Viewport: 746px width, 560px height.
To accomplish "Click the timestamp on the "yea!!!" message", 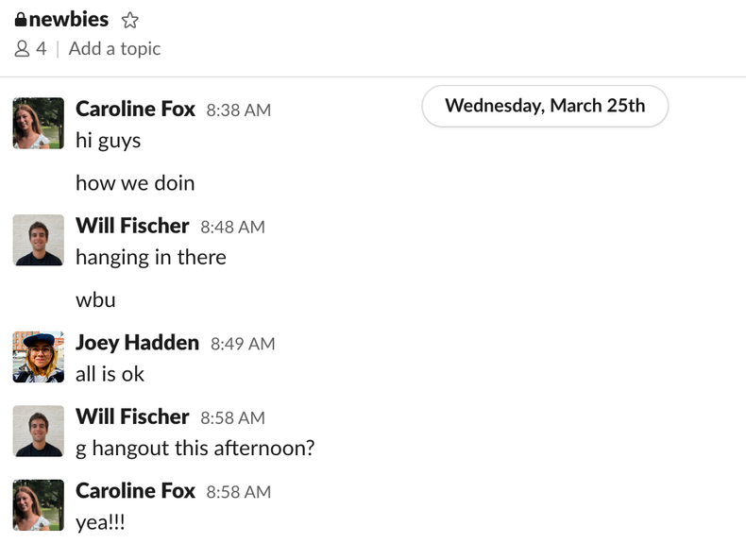I will click(238, 492).
